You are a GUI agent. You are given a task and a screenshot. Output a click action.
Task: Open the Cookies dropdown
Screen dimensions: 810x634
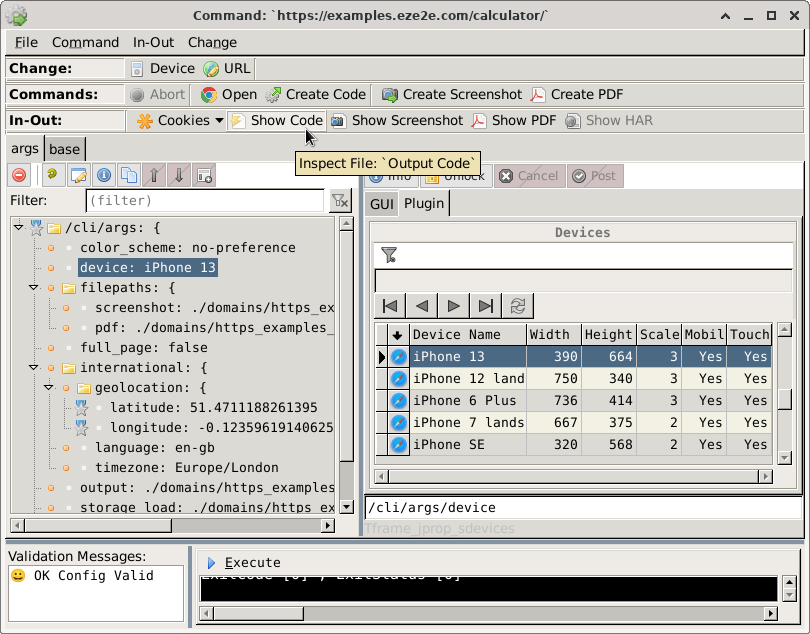point(180,120)
